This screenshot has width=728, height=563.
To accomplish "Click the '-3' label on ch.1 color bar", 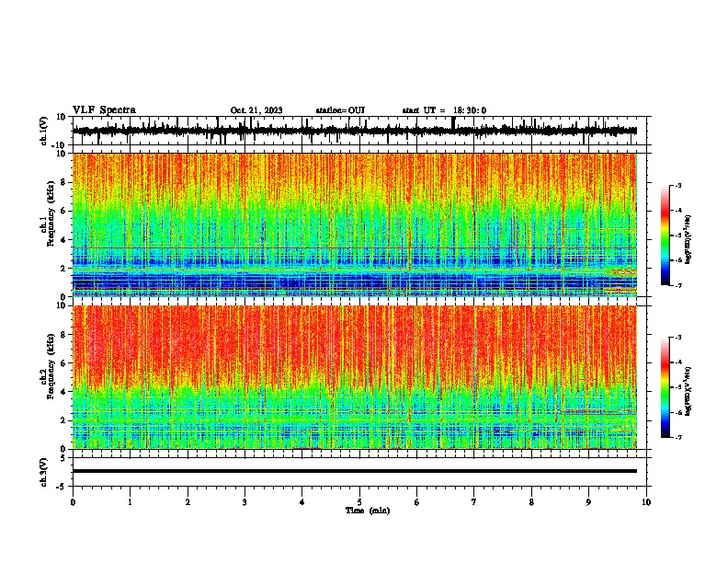I will 678,186.
